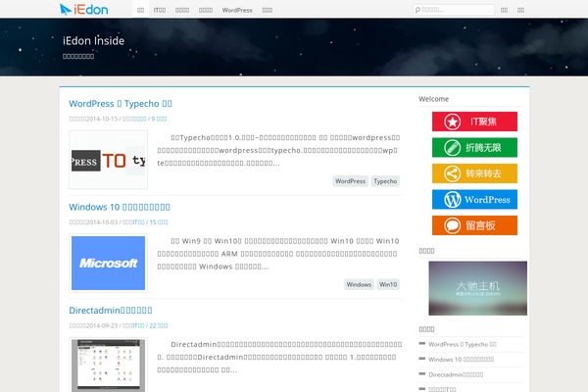Click the iEdon logo in the header
The image size is (588, 392).
click(x=84, y=10)
